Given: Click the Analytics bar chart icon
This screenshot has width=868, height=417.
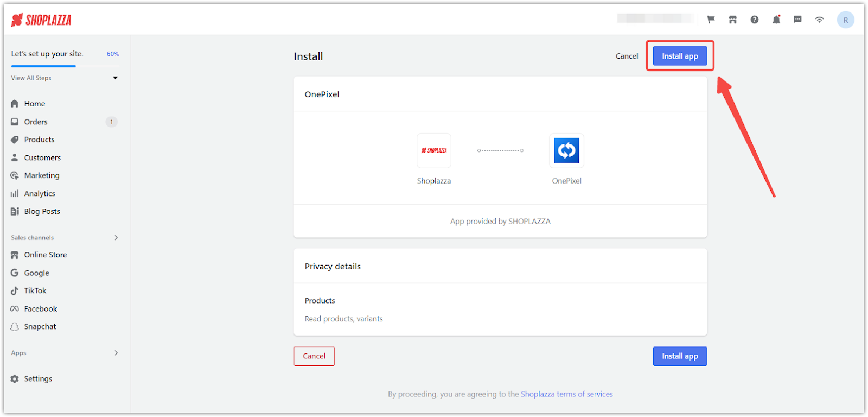Looking at the screenshot, I should click(15, 193).
